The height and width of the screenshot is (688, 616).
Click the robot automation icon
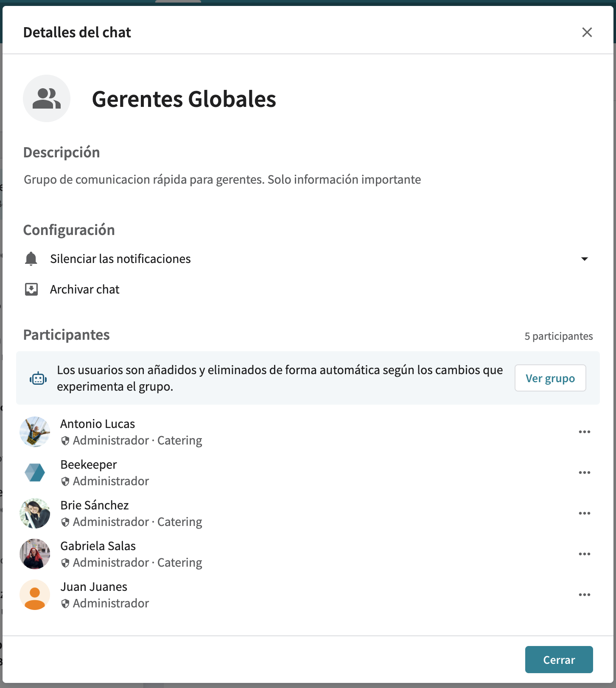point(38,378)
